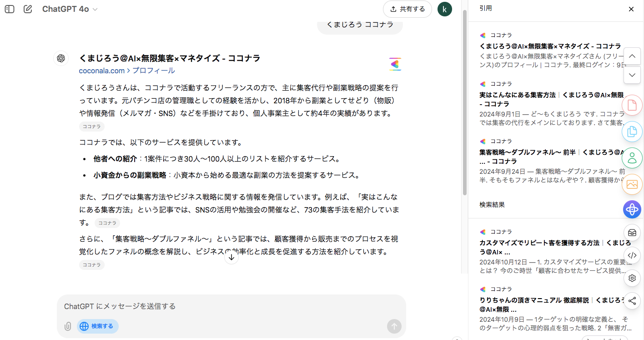Click the ココナラ citation chip after 約4年の実績があります
644x340 pixels.
92,127
